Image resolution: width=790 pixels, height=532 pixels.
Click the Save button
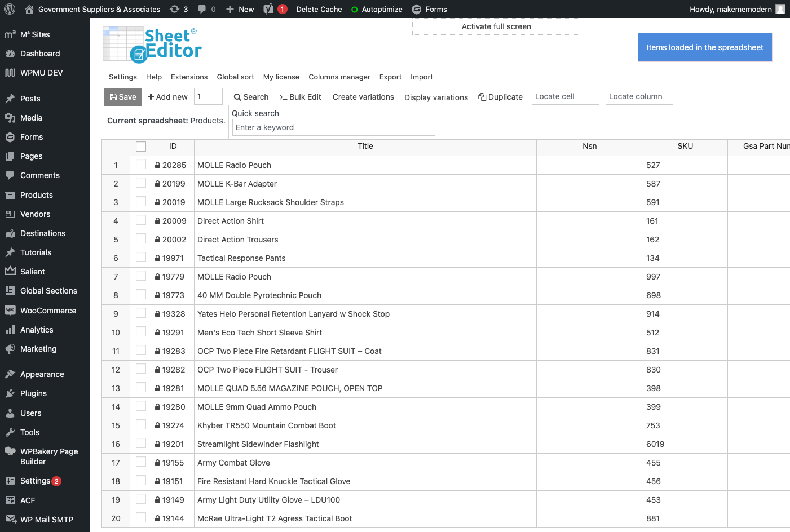tap(123, 97)
